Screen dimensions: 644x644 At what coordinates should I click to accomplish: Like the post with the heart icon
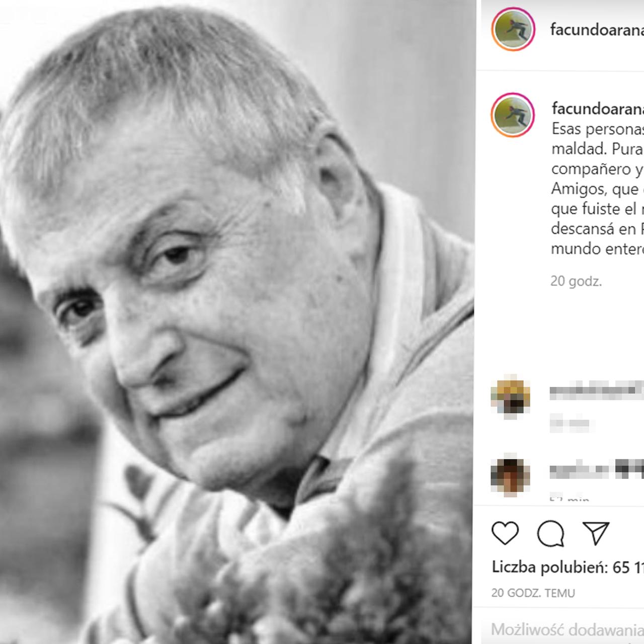tap(505, 533)
